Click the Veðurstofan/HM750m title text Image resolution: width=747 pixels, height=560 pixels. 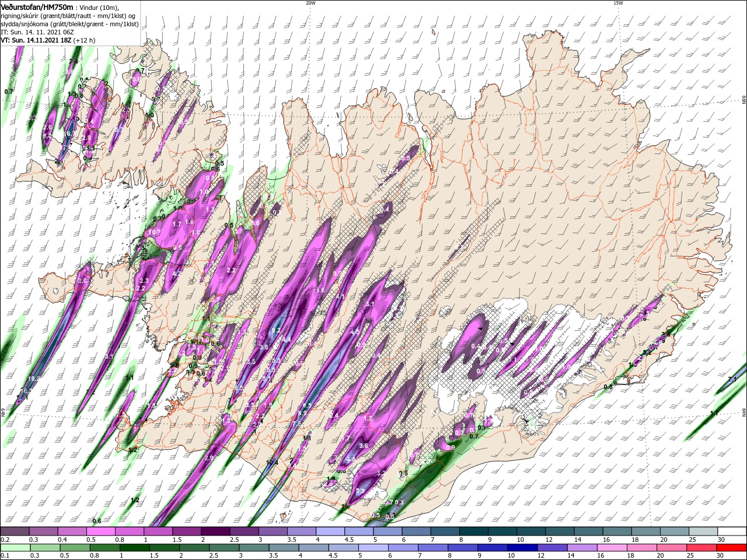coord(37,6)
